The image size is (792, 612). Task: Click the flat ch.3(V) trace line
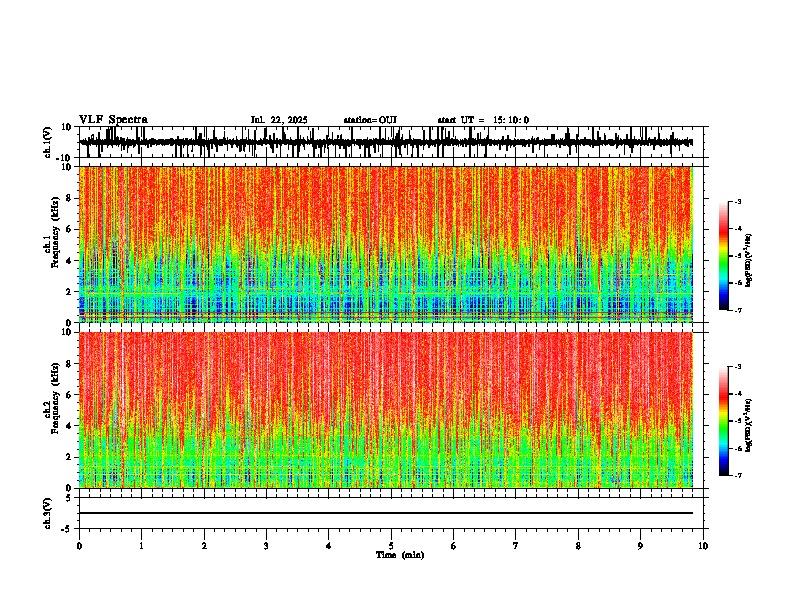pyautogui.click(x=386, y=513)
